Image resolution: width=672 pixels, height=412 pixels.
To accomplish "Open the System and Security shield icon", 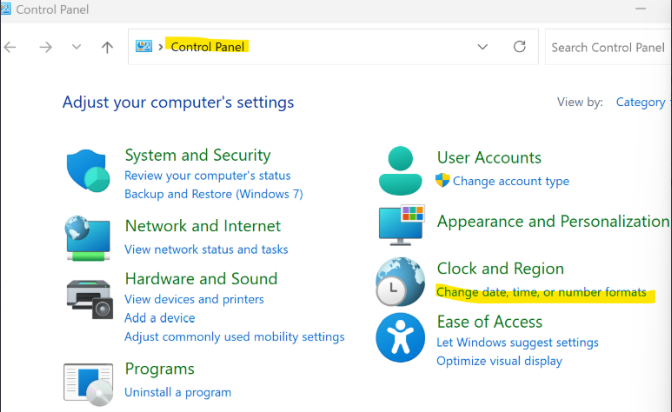I will (88, 171).
